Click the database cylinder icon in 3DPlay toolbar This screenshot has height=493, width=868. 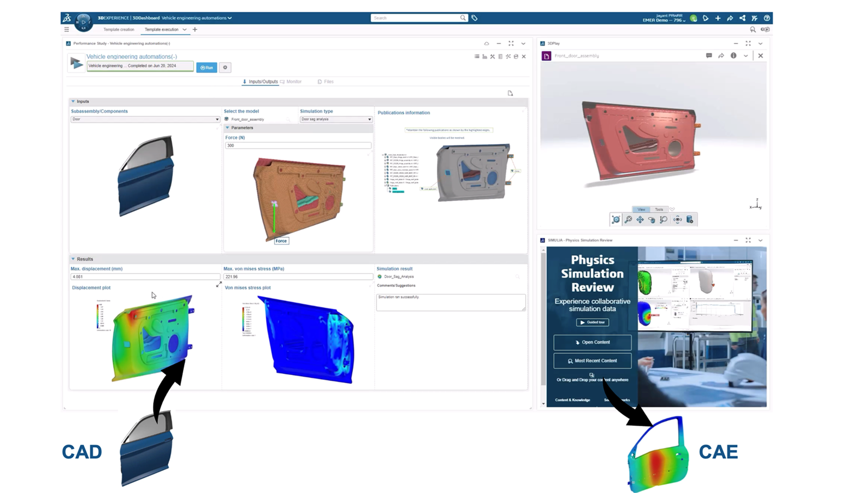[x=690, y=220]
